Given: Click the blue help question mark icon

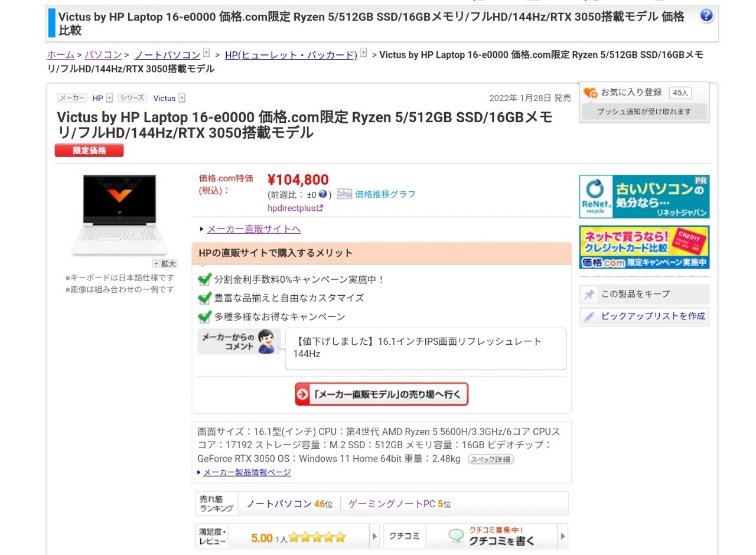Looking at the screenshot, I should [x=706, y=16].
